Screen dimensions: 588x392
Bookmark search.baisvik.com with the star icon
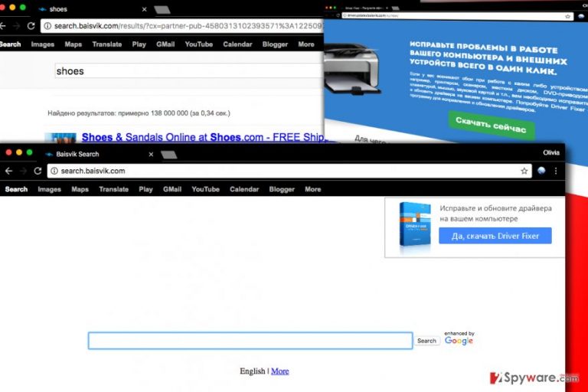524,171
